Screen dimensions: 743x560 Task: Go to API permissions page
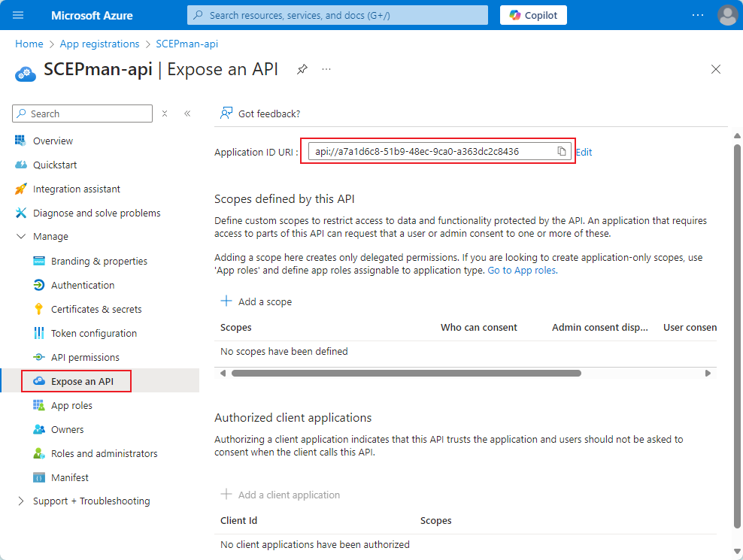85,357
